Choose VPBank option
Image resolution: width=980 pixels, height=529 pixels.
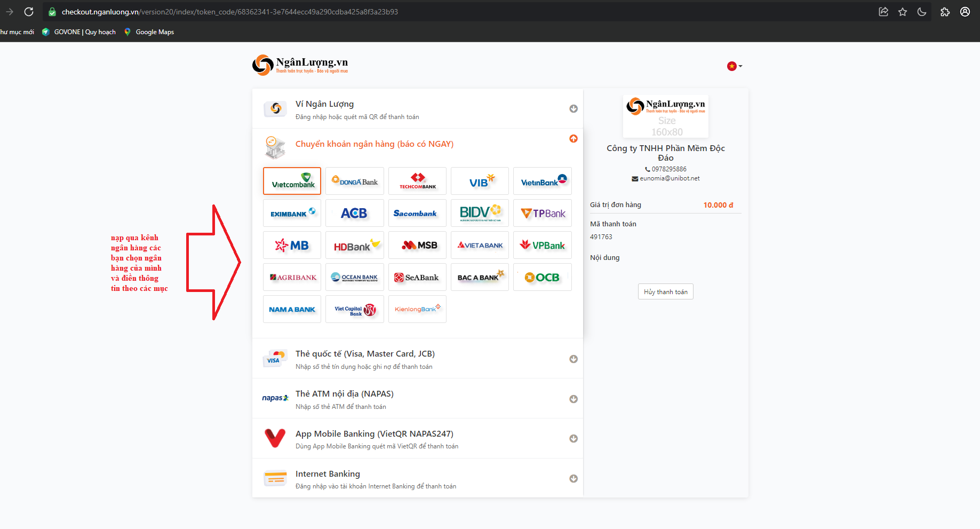(x=543, y=245)
